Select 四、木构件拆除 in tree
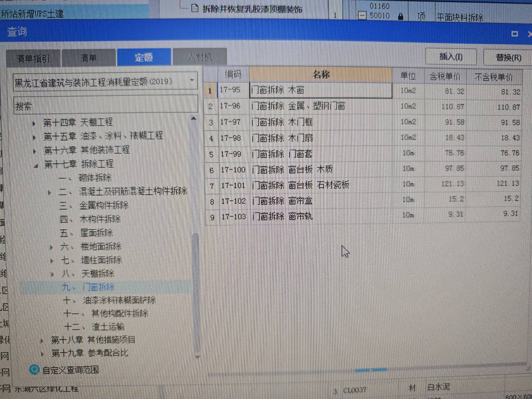Screen dimensions: 532x399 [x=91, y=219]
